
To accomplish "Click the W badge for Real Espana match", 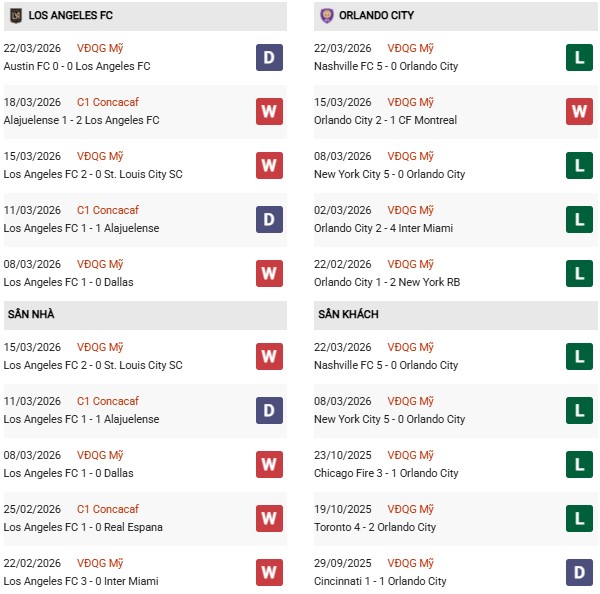I will point(268,518).
